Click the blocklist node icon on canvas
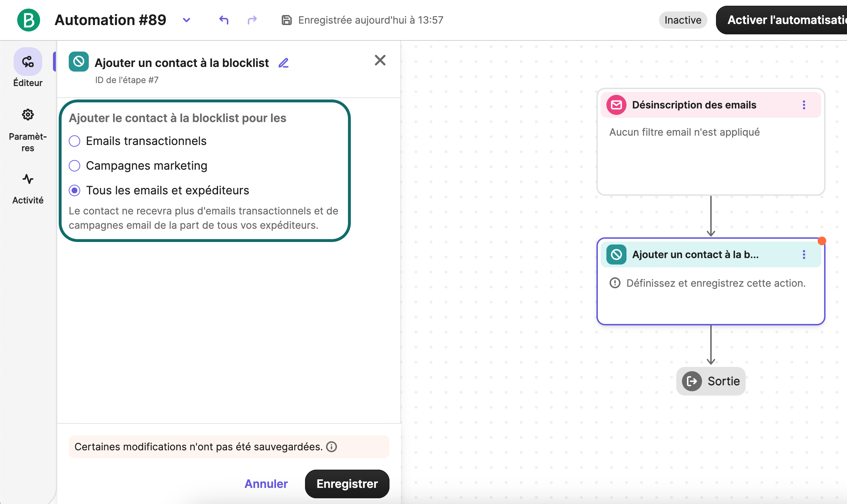Image resolution: width=847 pixels, height=504 pixels. tap(616, 255)
